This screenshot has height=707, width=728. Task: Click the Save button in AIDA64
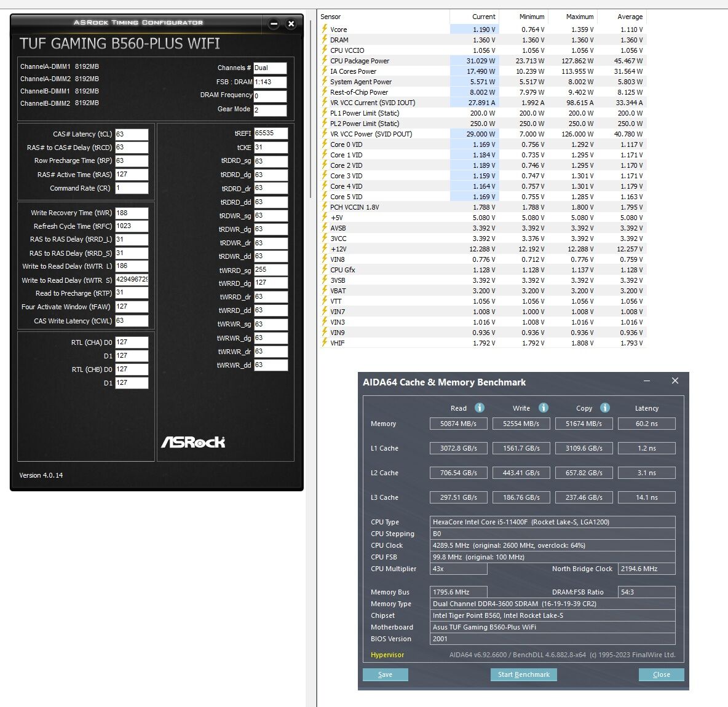386,674
